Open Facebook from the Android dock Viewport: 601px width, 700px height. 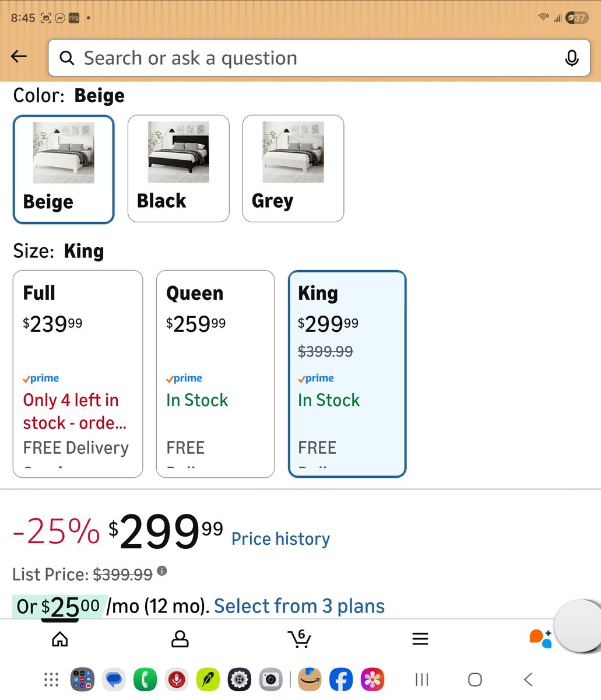pos(341,680)
